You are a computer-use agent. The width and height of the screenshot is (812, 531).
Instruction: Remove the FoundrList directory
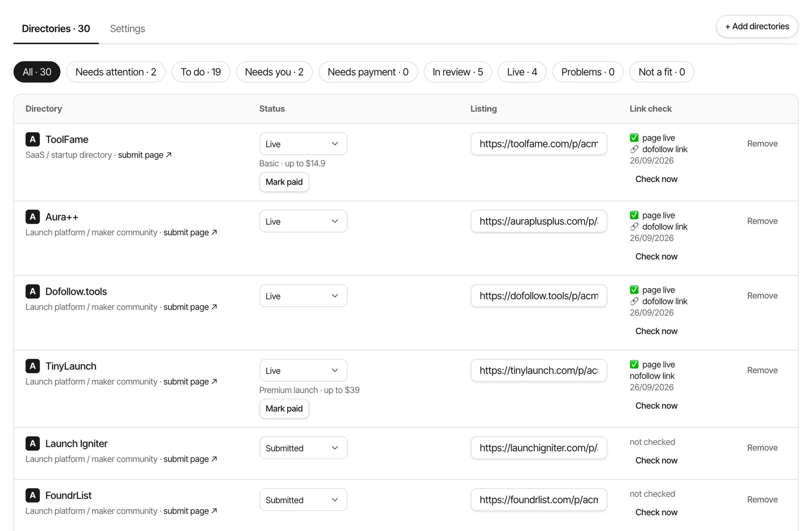pyautogui.click(x=762, y=500)
